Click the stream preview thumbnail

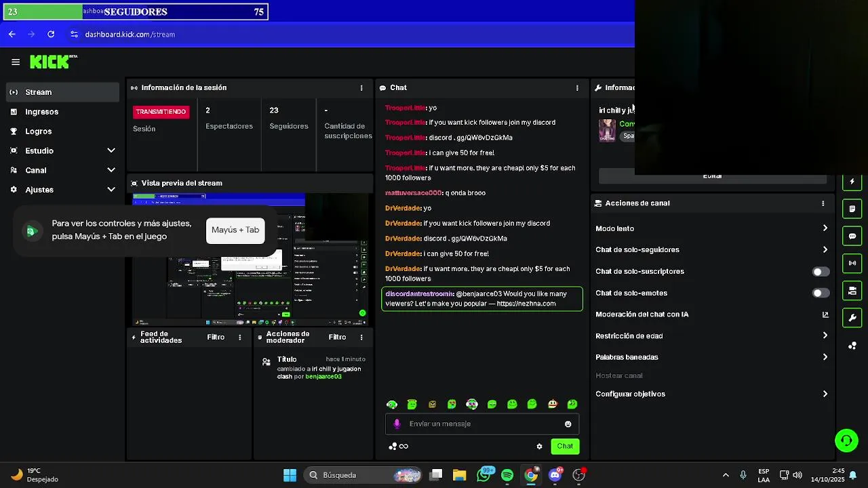tap(251, 260)
